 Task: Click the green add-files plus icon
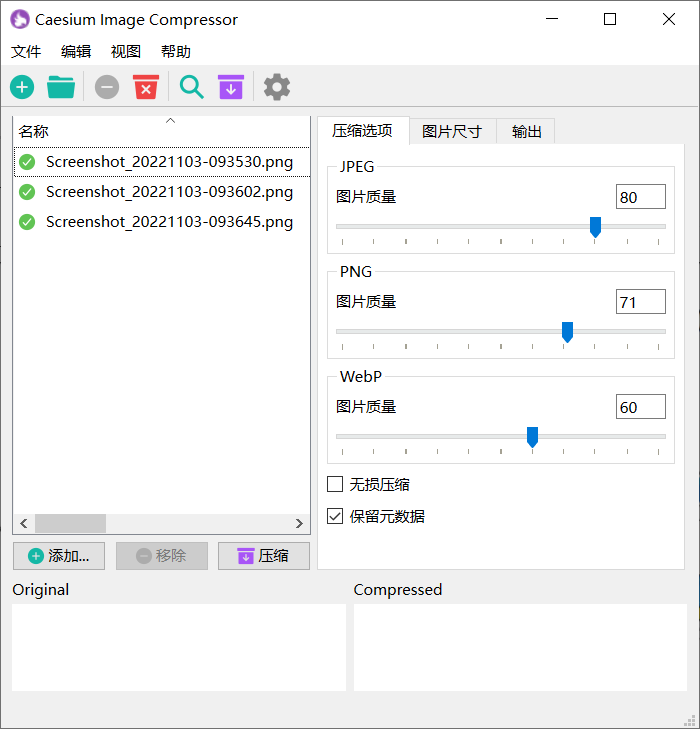tap(22, 88)
